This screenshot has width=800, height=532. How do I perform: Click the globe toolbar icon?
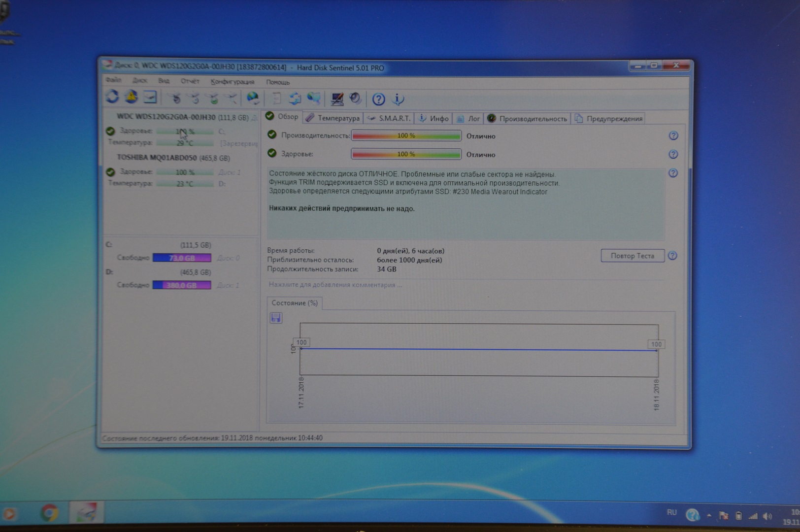pos(253,98)
